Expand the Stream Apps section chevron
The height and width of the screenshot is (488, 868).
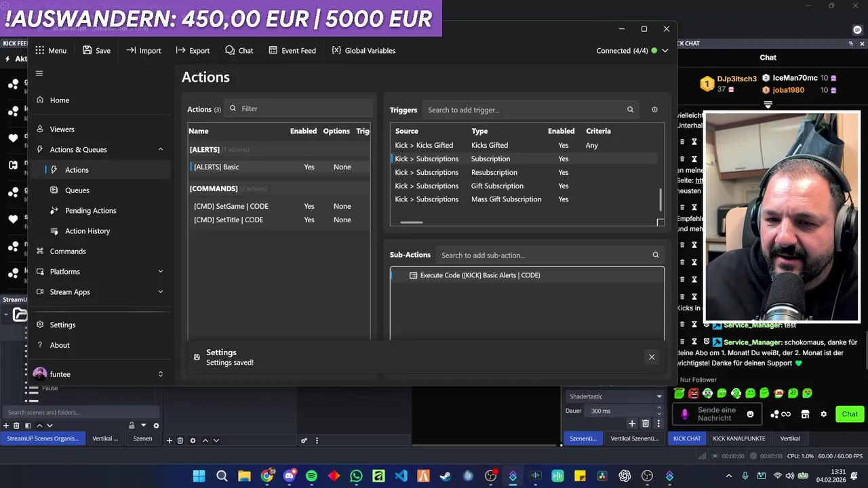tap(161, 292)
